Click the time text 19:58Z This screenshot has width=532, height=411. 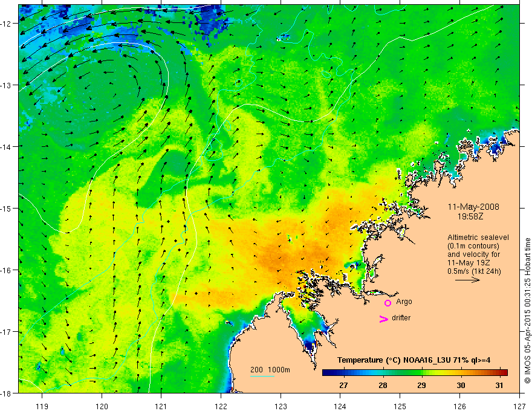[470, 216]
